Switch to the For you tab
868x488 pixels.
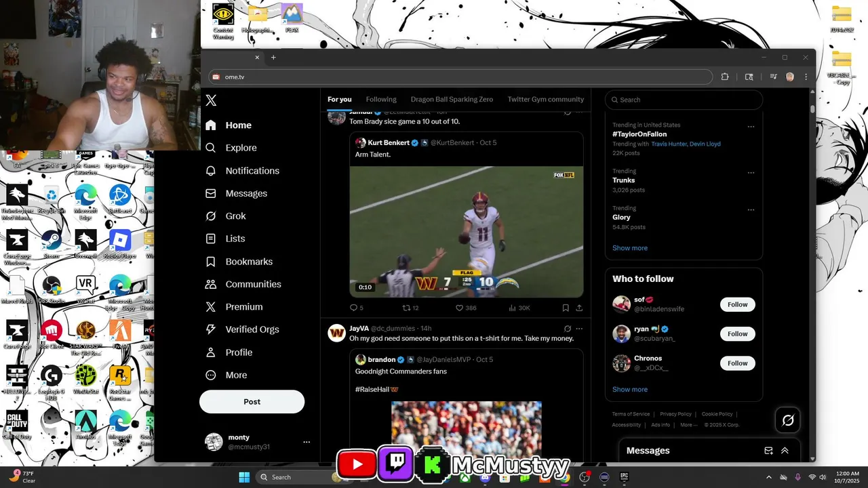click(x=340, y=100)
